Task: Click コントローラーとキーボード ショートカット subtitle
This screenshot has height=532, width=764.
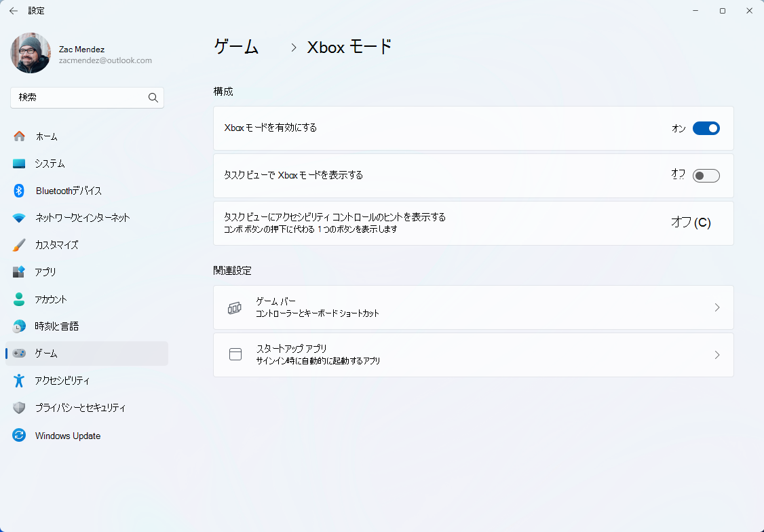Action: click(318, 313)
